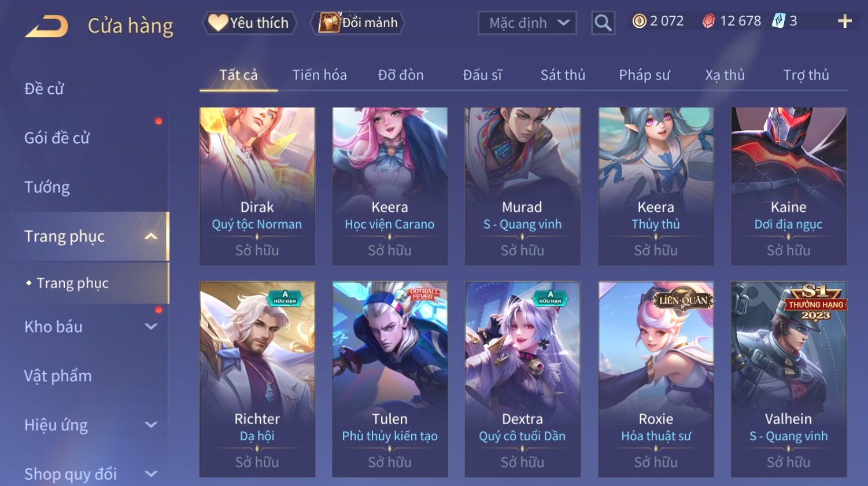The image size is (868, 486).
Task: Switch to the Sát thủ tab
Action: coord(563,75)
